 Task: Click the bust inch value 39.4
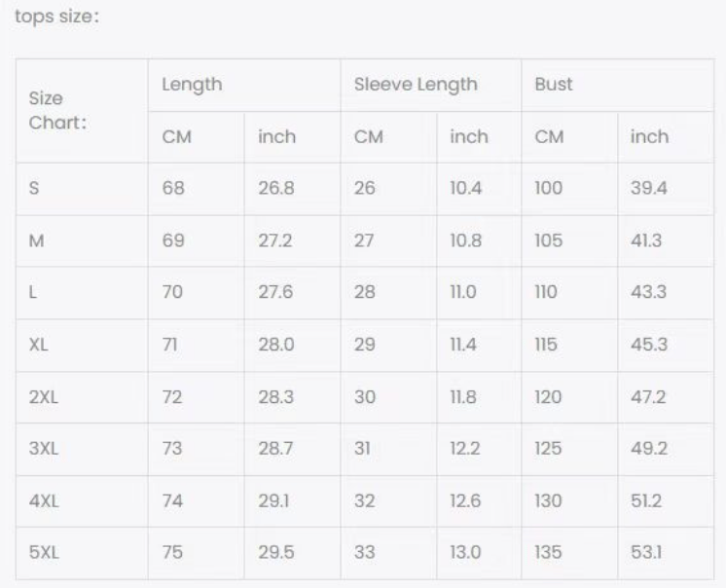point(649,188)
